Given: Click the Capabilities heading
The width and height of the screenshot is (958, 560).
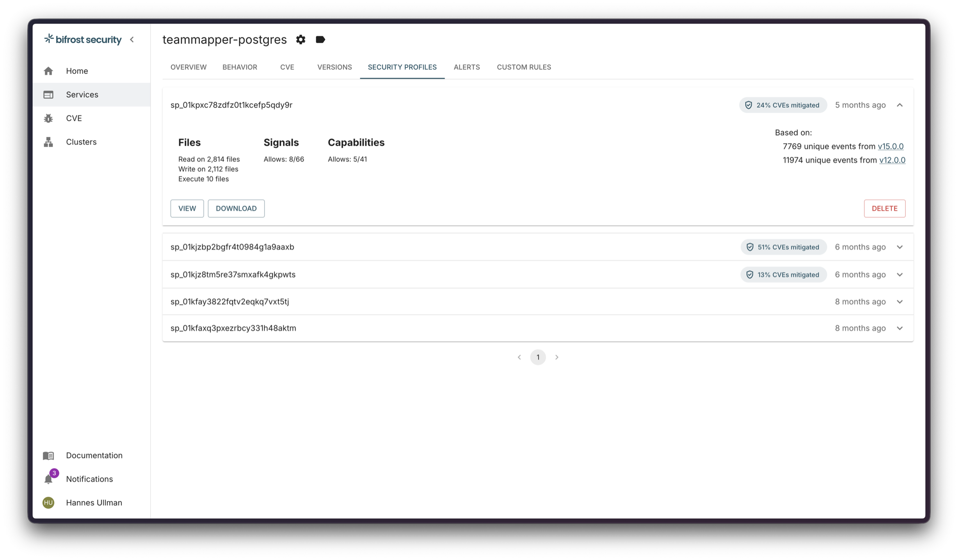Looking at the screenshot, I should [356, 143].
